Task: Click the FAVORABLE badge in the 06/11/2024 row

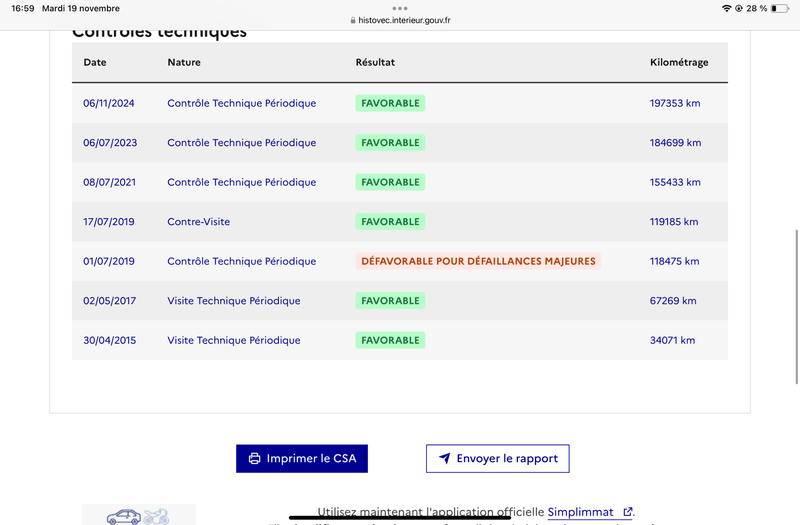Action: [390, 103]
